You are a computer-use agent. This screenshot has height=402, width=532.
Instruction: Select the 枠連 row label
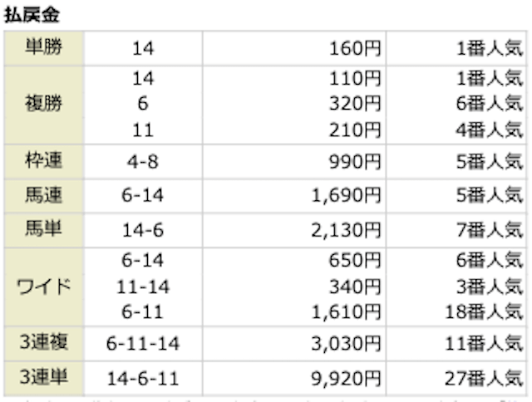(x=43, y=159)
